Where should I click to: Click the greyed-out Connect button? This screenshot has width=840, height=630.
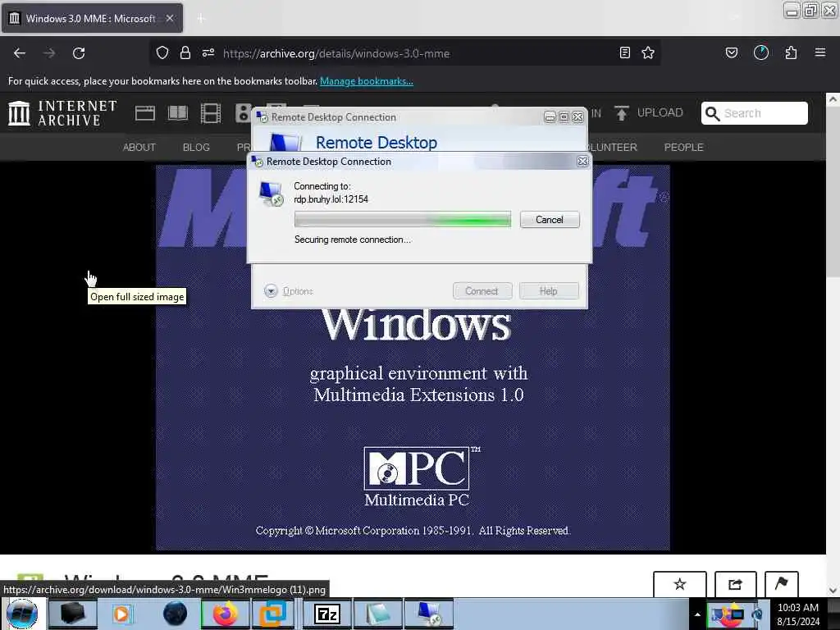[x=482, y=291]
